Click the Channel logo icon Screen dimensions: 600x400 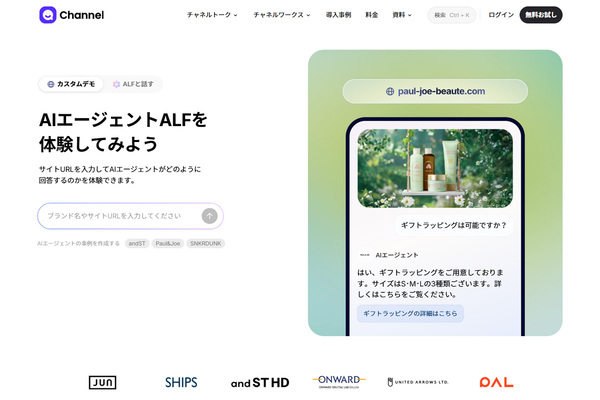[x=48, y=15]
